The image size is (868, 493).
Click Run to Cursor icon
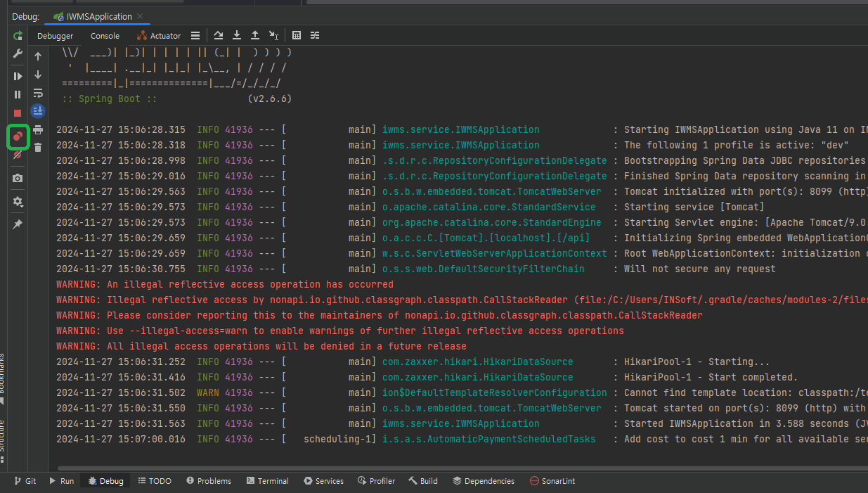pyautogui.click(x=273, y=36)
